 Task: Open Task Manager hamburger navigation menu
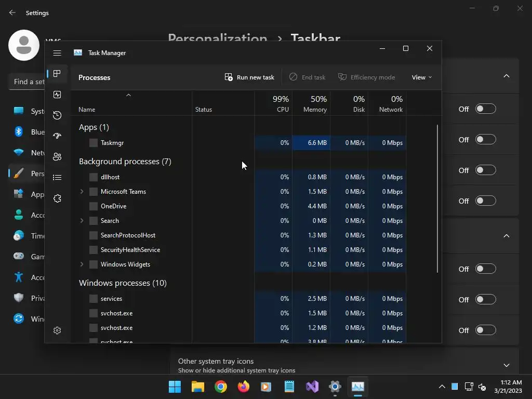[57, 53]
